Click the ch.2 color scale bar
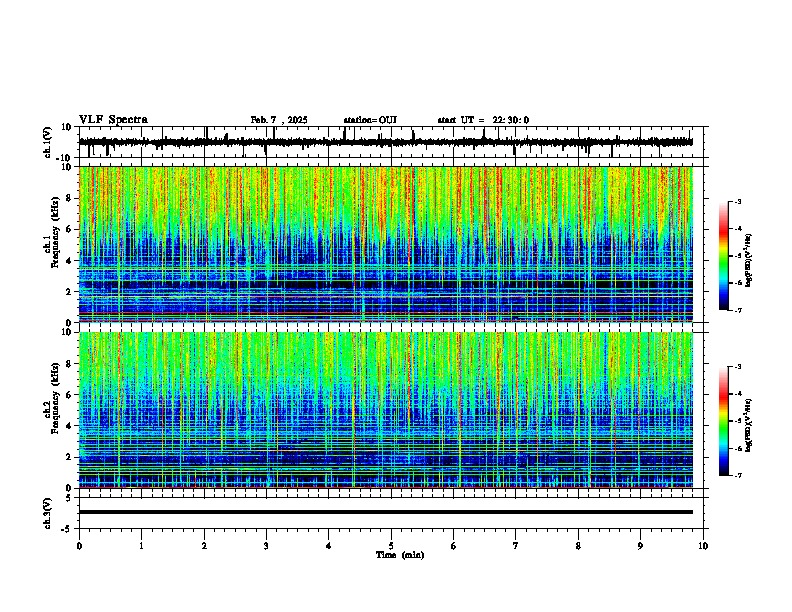The width and height of the screenshot is (792, 612). [724, 421]
